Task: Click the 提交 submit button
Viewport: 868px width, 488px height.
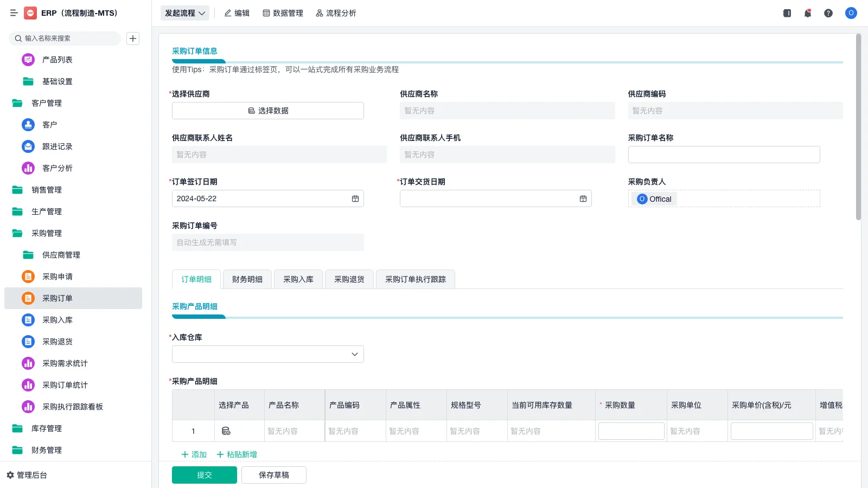Action: tap(205, 475)
